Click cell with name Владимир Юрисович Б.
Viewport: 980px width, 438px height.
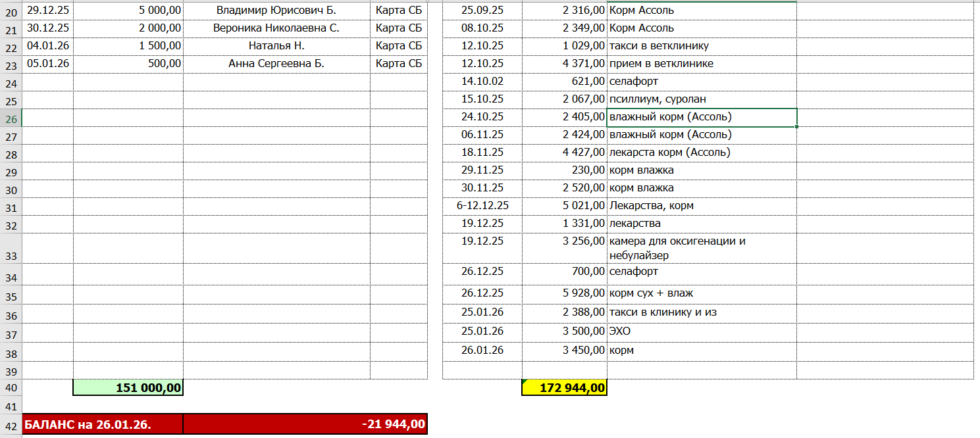[x=276, y=11]
